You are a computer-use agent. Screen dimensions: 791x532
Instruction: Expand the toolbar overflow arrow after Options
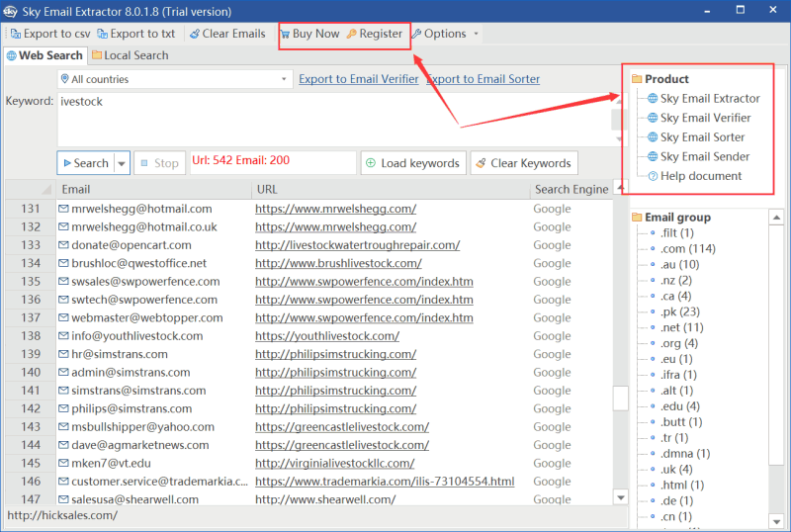click(476, 34)
